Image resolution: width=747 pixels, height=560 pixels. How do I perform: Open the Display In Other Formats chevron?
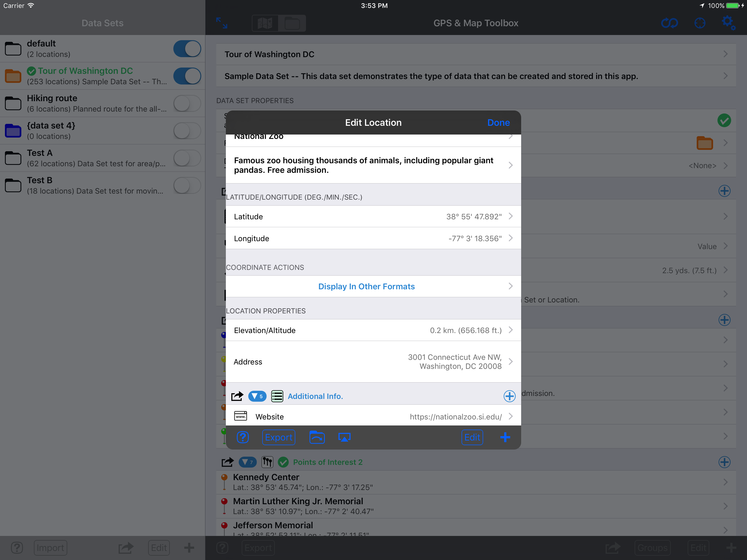tap(510, 286)
